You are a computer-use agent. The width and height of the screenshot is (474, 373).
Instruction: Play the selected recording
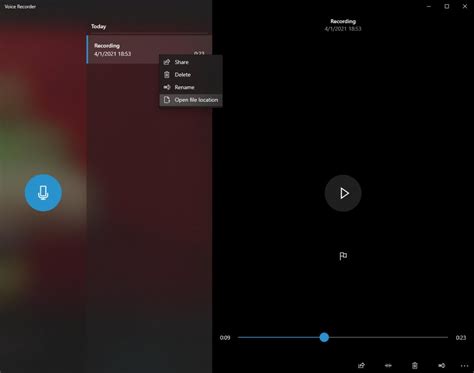pos(343,193)
